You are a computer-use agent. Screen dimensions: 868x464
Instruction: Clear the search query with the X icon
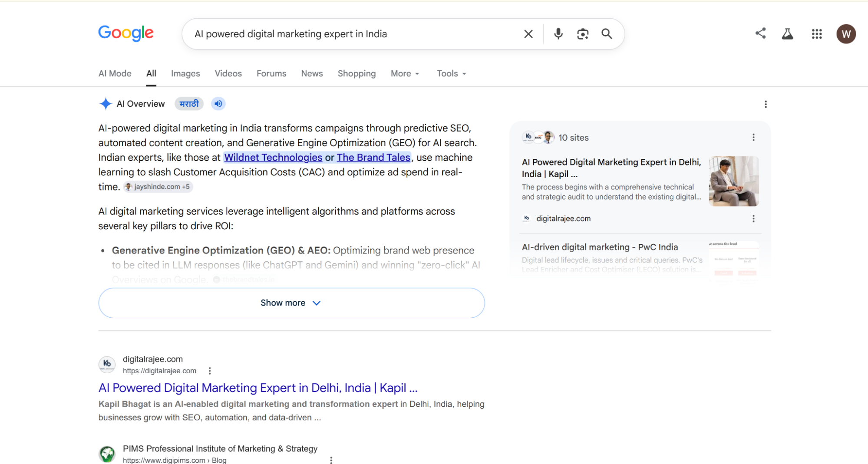528,34
